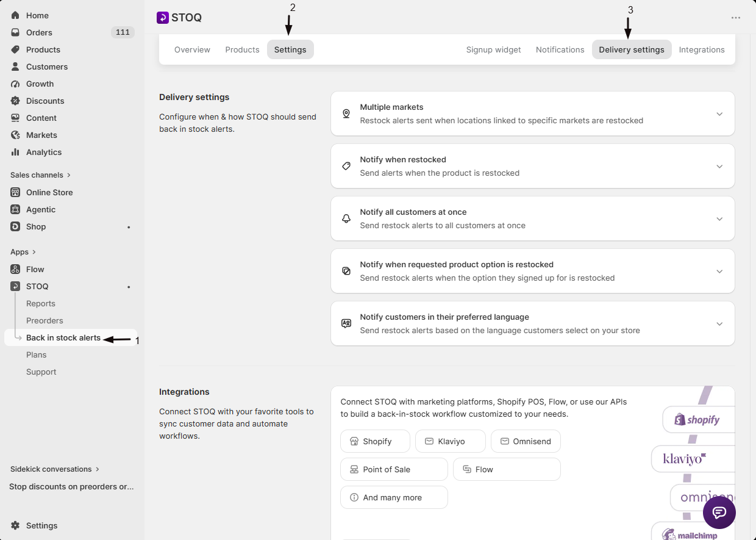Viewport: 756px width, 540px height.
Task: Click the And many more button
Action: point(394,497)
